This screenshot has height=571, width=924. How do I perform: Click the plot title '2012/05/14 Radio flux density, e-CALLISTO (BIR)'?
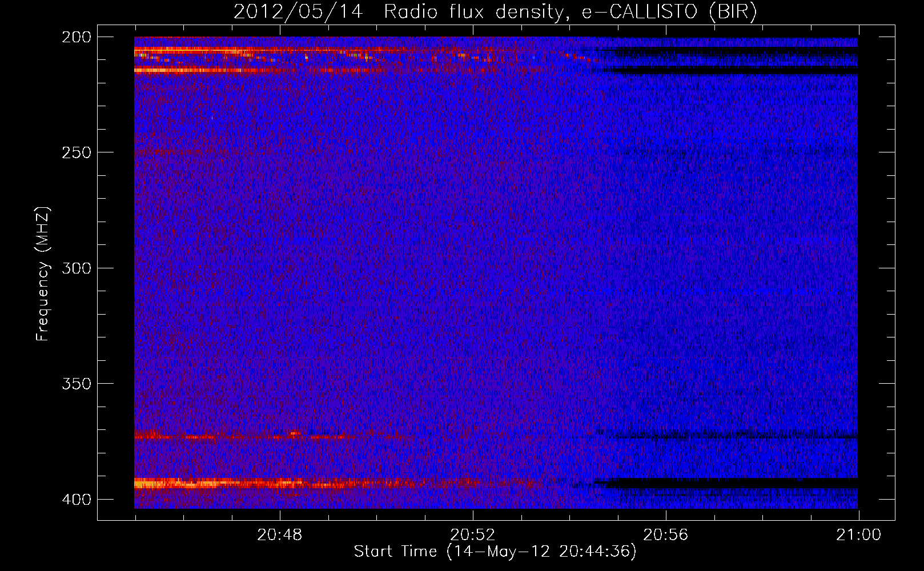point(495,12)
